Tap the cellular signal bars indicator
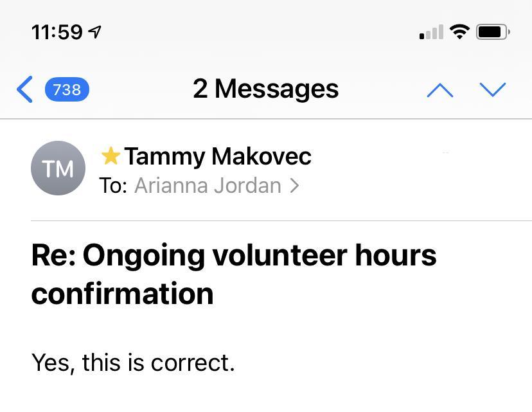The image size is (532, 412). pos(431,32)
